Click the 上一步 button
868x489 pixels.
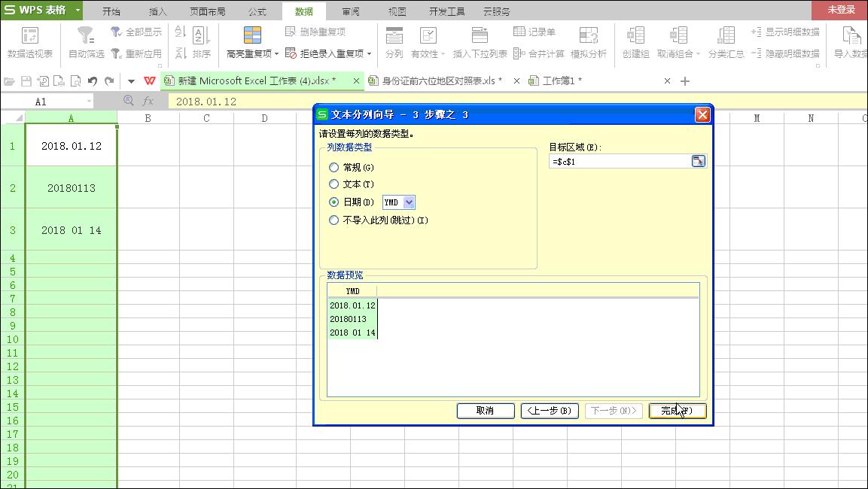coord(549,411)
